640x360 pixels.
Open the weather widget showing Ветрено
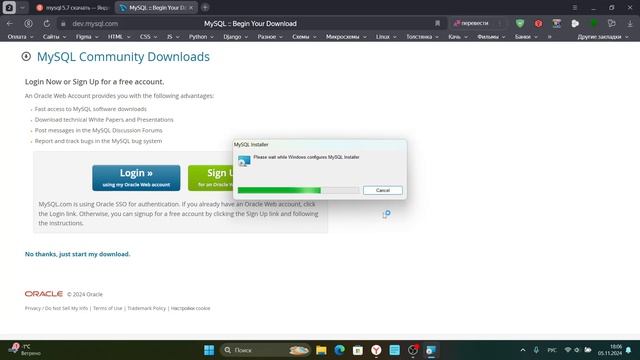pyautogui.click(x=25, y=350)
